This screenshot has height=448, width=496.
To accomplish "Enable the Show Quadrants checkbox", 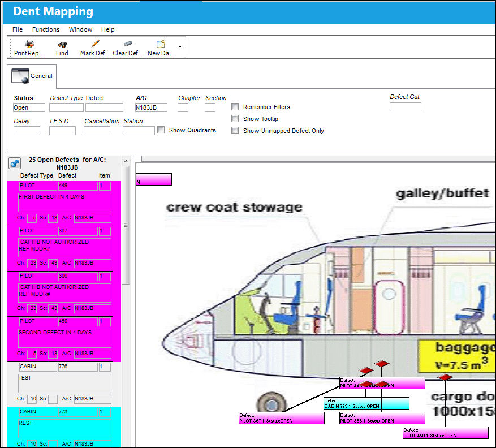I will (161, 130).
